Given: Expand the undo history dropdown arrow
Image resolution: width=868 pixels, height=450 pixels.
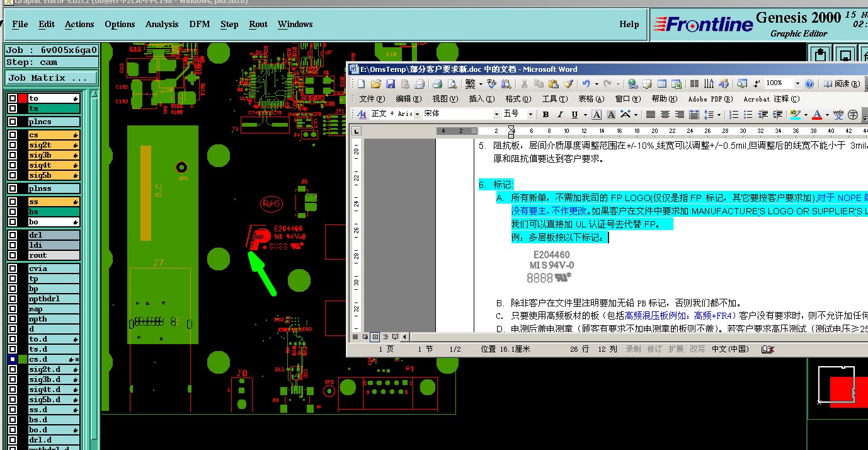Looking at the screenshot, I should [x=597, y=83].
